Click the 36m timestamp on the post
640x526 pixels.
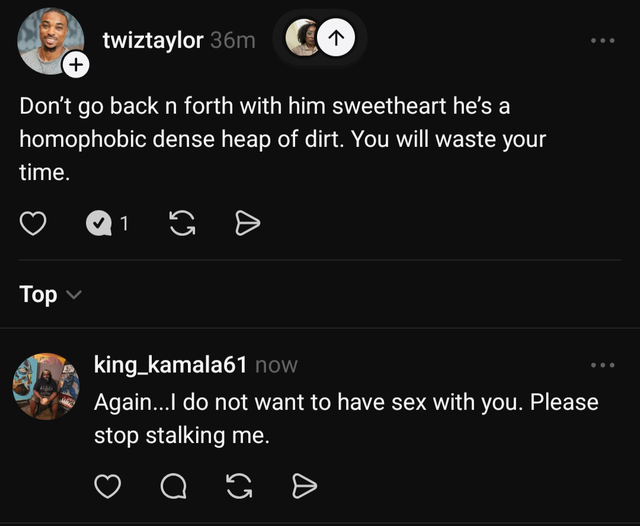[x=233, y=40]
